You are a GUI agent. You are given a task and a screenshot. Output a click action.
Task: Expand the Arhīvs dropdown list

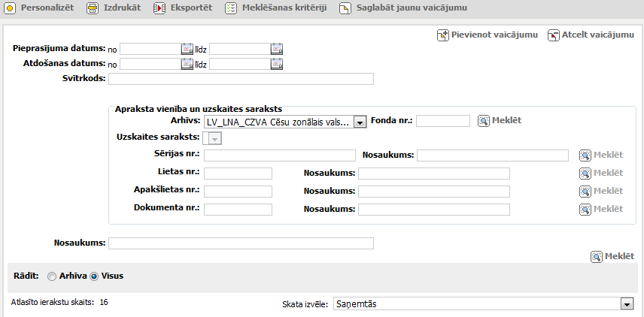(360, 122)
